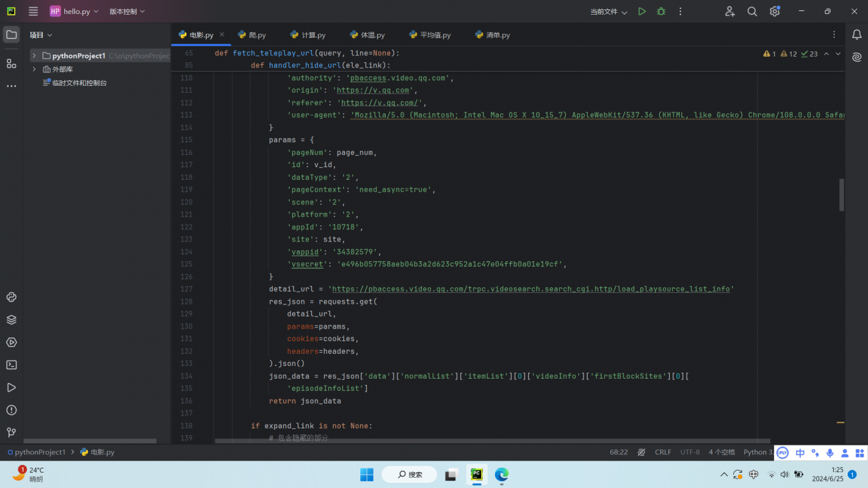Screen dimensions: 868x488
Task: Open the Services tool window
Action: (11, 342)
